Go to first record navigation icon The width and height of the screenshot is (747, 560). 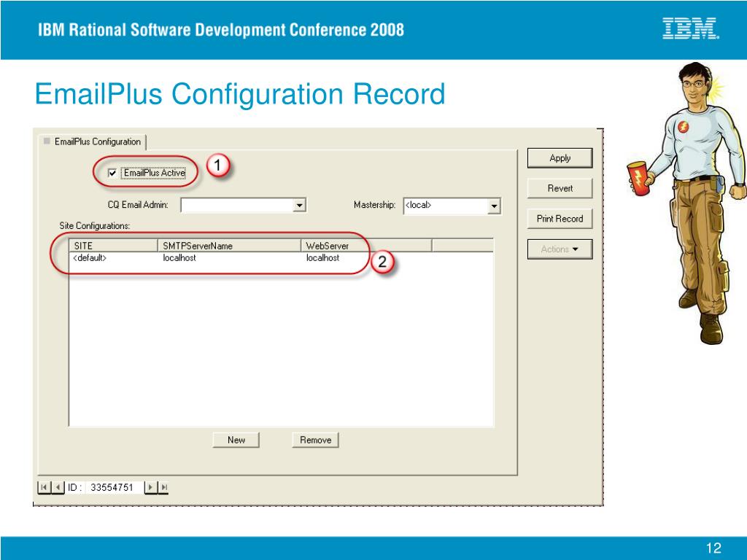(x=44, y=487)
